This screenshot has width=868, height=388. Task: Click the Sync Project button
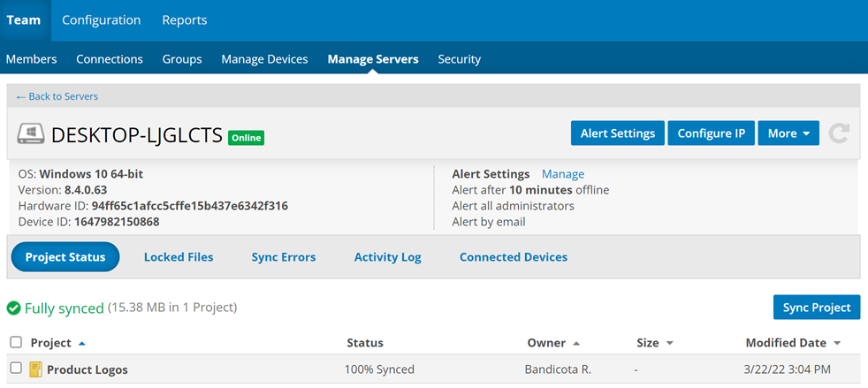tap(816, 308)
